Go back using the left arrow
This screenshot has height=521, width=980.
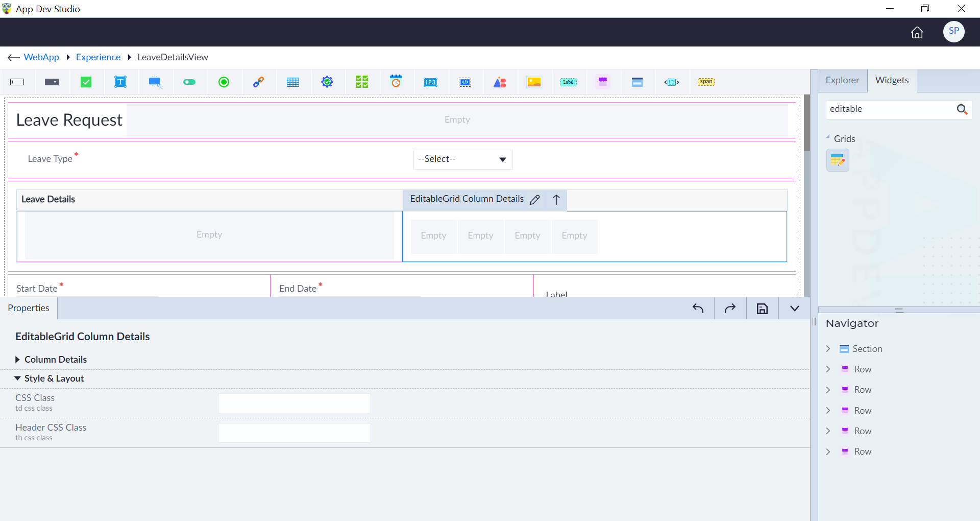pyautogui.click(x=14, y=58)
